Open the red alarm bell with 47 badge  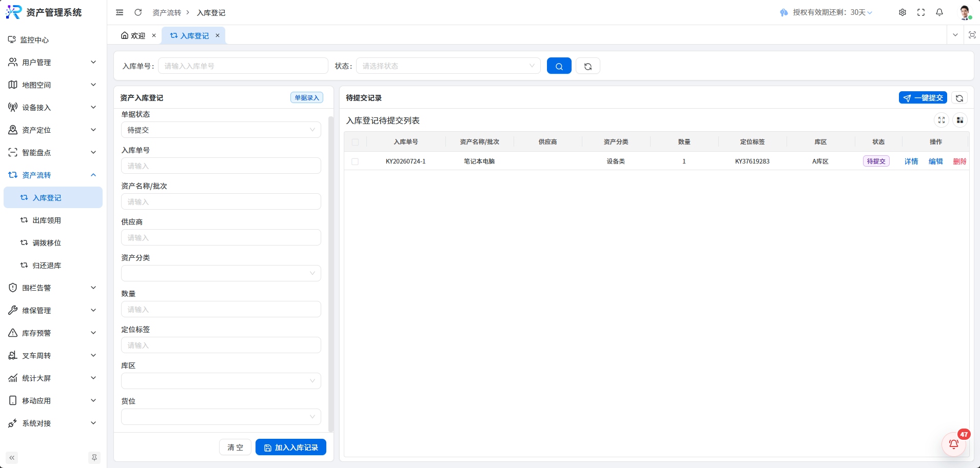(954, 444)
